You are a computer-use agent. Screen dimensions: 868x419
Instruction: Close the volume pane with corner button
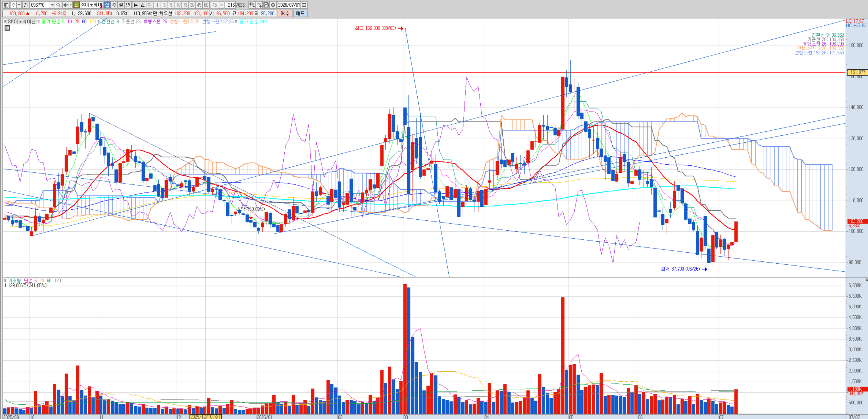click(867, 280)
